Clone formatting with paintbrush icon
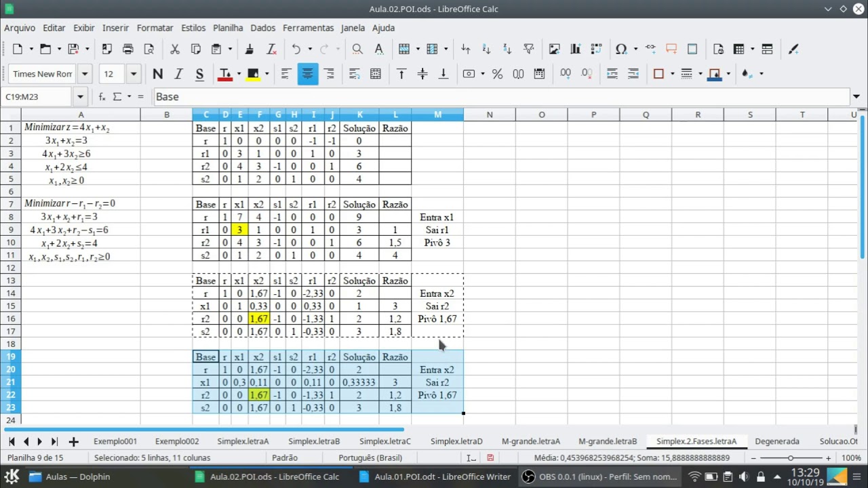 (x=250, y=49)
